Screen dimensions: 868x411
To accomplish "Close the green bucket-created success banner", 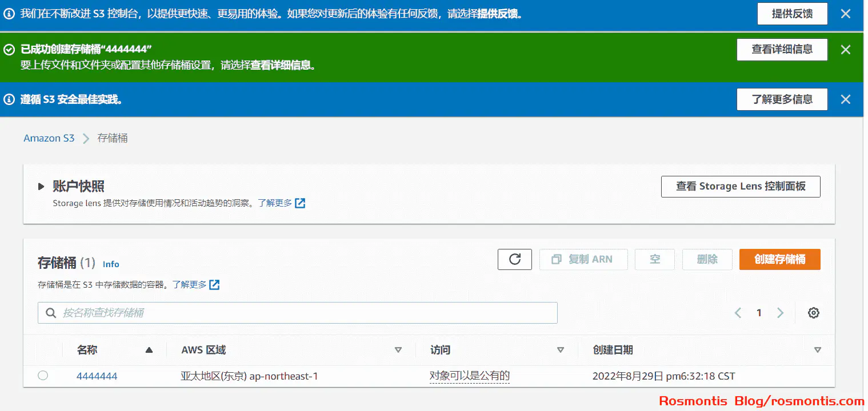I will coord(846,50).
